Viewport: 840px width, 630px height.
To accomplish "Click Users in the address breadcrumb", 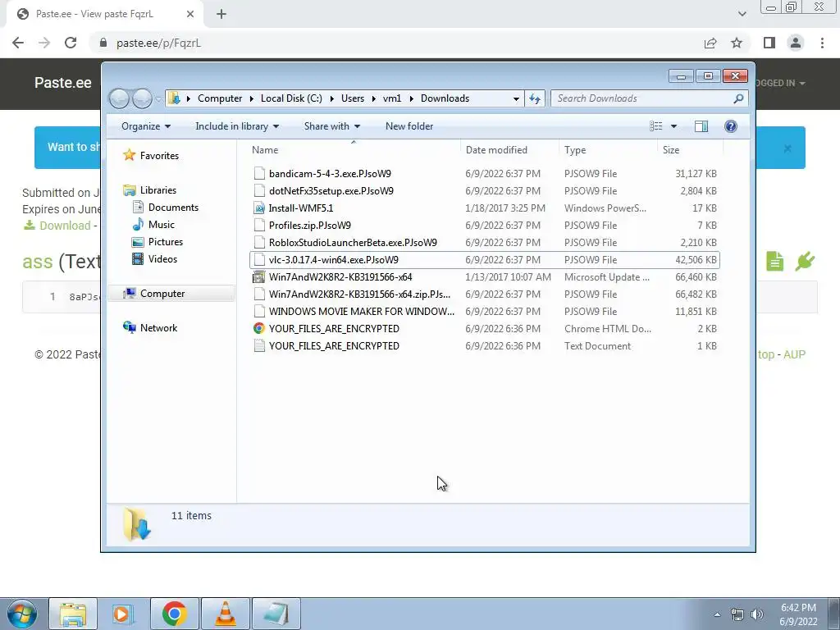I will (x=353, y=98).
